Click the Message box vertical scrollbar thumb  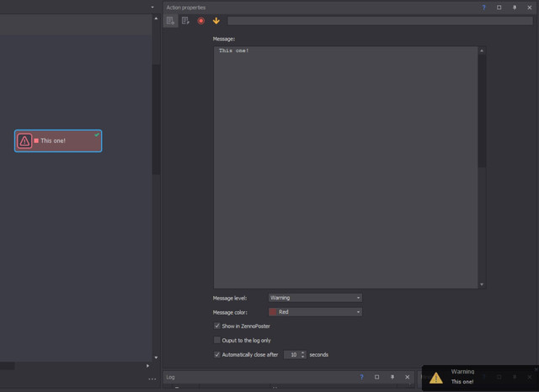(482, 110)
